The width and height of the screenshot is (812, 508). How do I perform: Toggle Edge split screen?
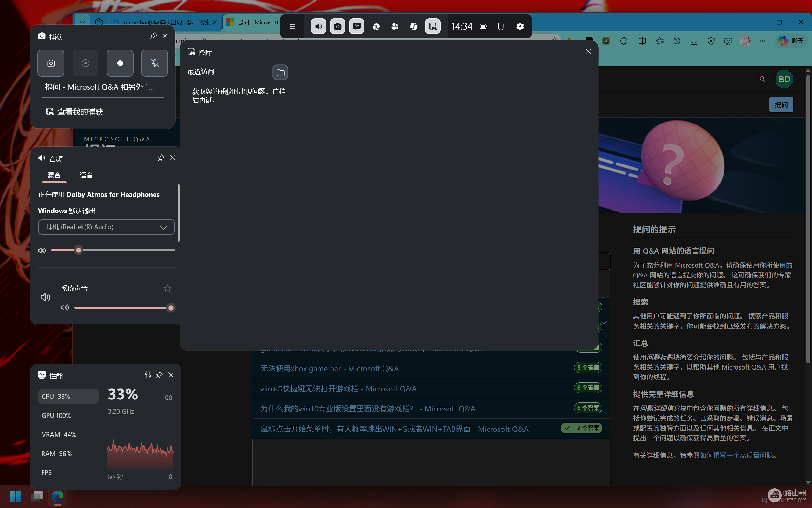tap(642, 41)
